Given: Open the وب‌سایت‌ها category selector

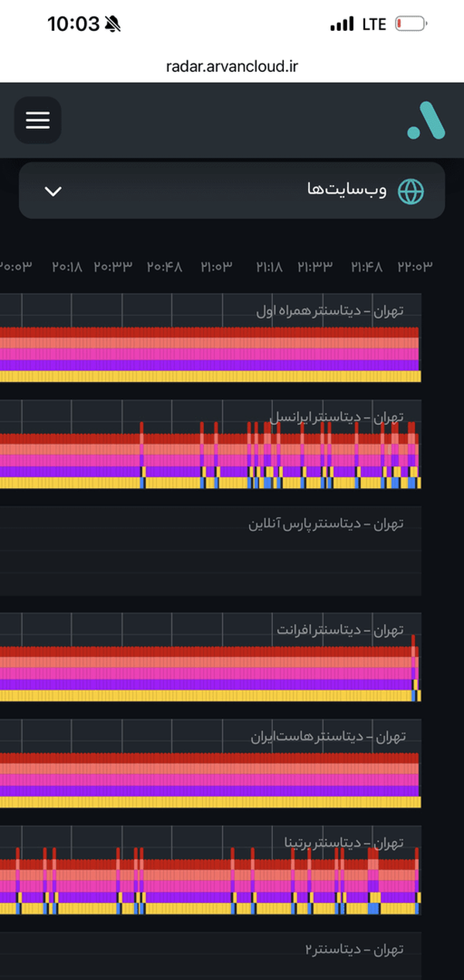Looking at the screenshot, I should coord(232,190).
